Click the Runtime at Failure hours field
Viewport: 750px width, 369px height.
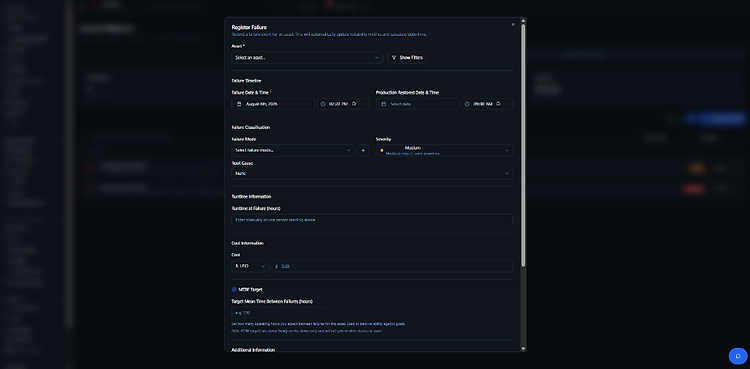pos(372,220)
